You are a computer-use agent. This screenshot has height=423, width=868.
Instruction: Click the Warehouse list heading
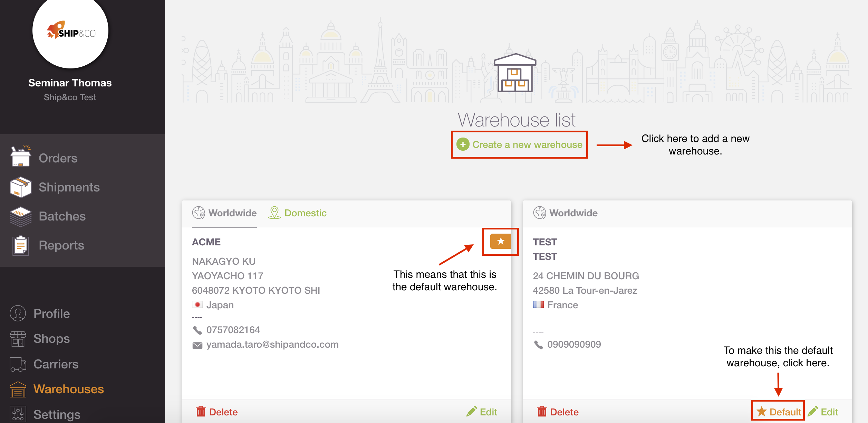tap(517, 120)
